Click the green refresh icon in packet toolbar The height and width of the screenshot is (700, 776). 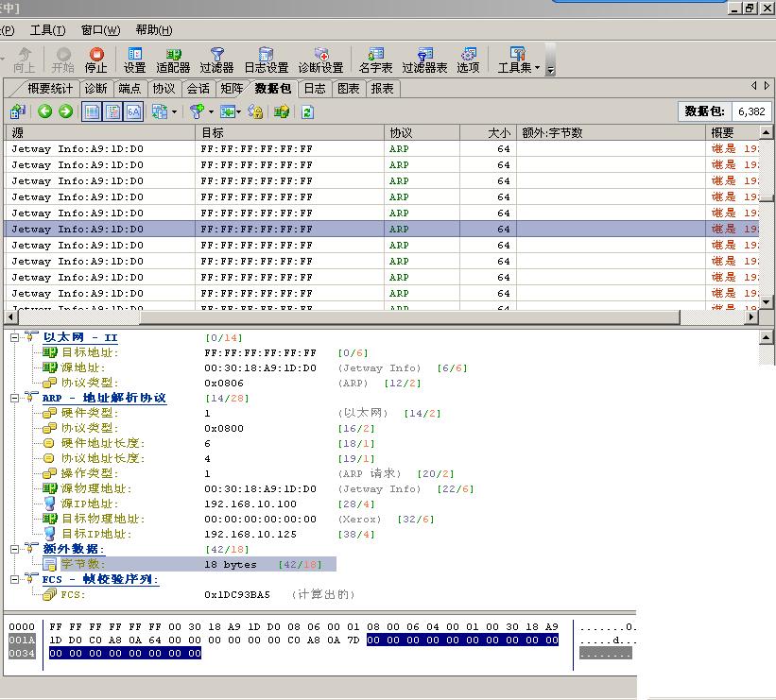click(307, 111)
